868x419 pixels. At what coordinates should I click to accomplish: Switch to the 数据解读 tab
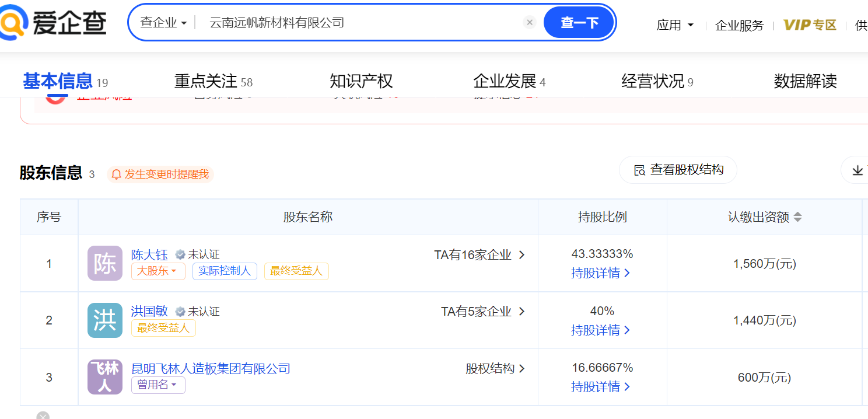[805, 81]
